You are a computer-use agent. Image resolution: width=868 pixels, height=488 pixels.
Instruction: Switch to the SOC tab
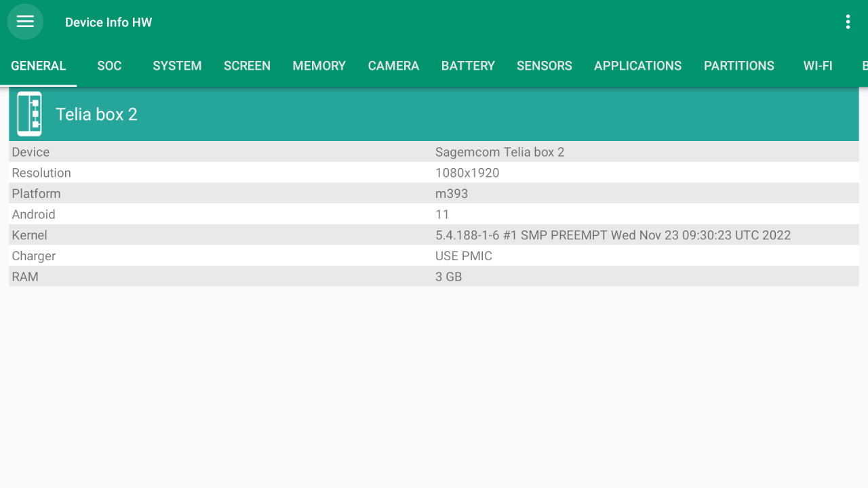(109, 66)
